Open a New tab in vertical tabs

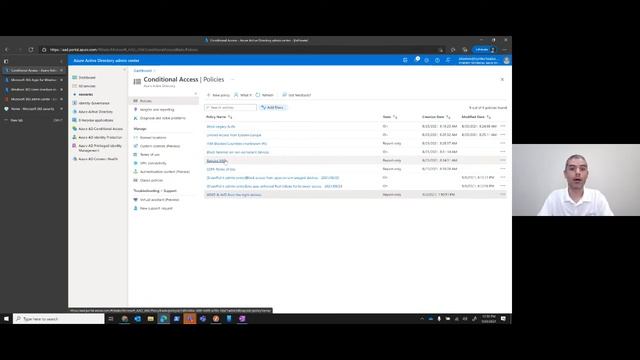click(16, 120)
